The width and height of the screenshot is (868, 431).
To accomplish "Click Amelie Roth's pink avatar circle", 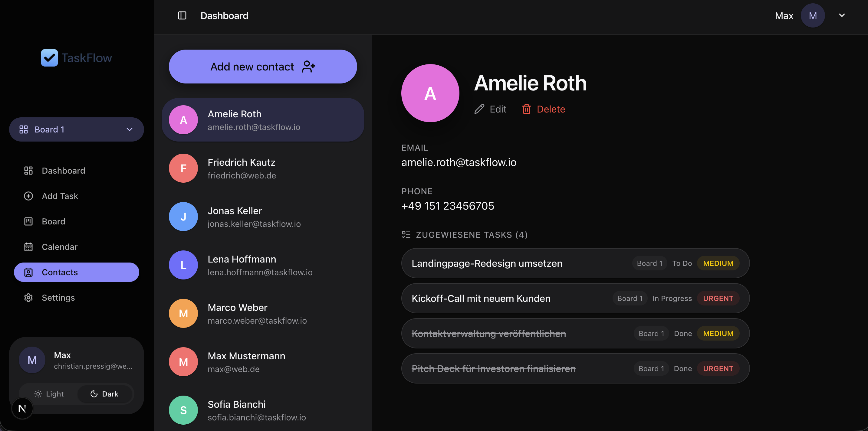I will (430, 93).
